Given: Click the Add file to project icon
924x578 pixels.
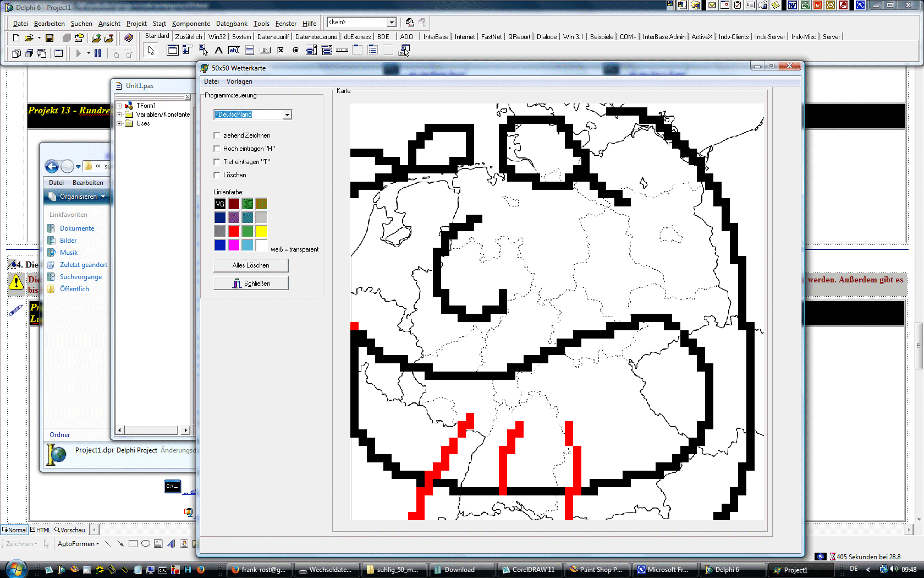Looking at the screenshot, I should point(96,38).
